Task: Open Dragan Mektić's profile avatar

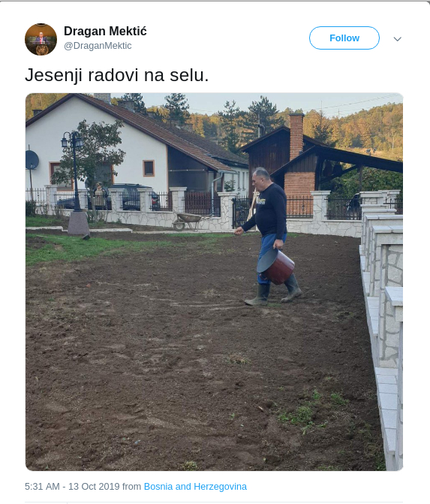Action: coord(41,39)
